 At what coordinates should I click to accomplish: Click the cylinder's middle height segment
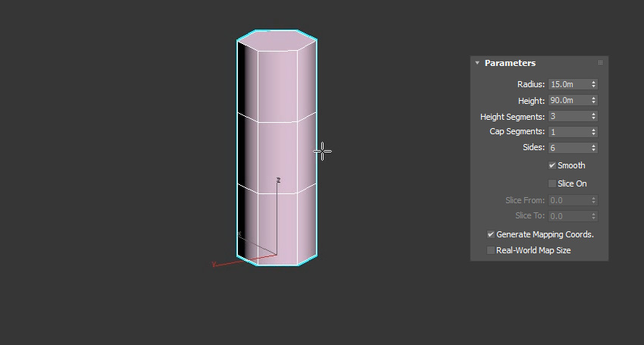[277, 152]
